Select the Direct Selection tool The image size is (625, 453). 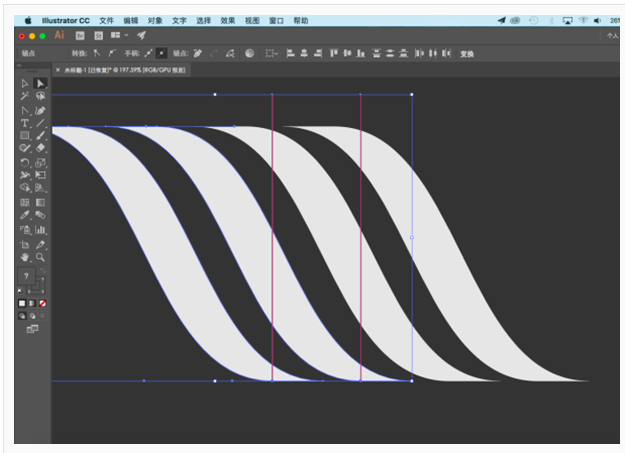(x=41, y=83)
